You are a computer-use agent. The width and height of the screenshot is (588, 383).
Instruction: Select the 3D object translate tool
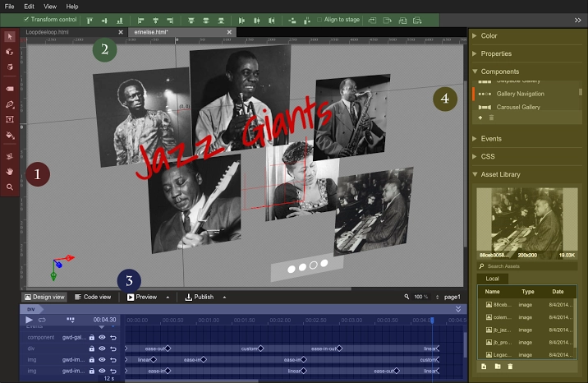coord(10,67)
